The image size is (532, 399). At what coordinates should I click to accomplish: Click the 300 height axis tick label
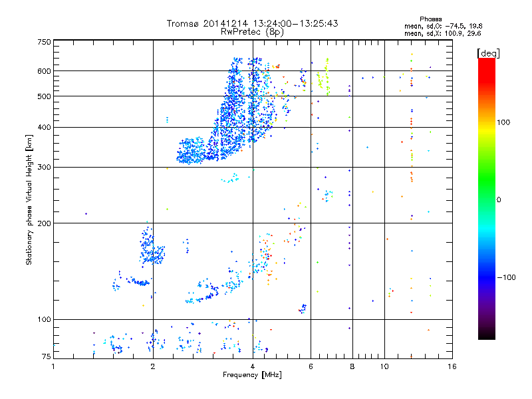44,168
